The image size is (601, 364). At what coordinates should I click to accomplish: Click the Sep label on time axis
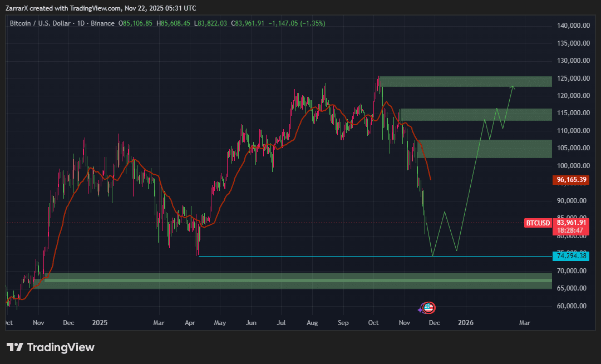point(343,323)
